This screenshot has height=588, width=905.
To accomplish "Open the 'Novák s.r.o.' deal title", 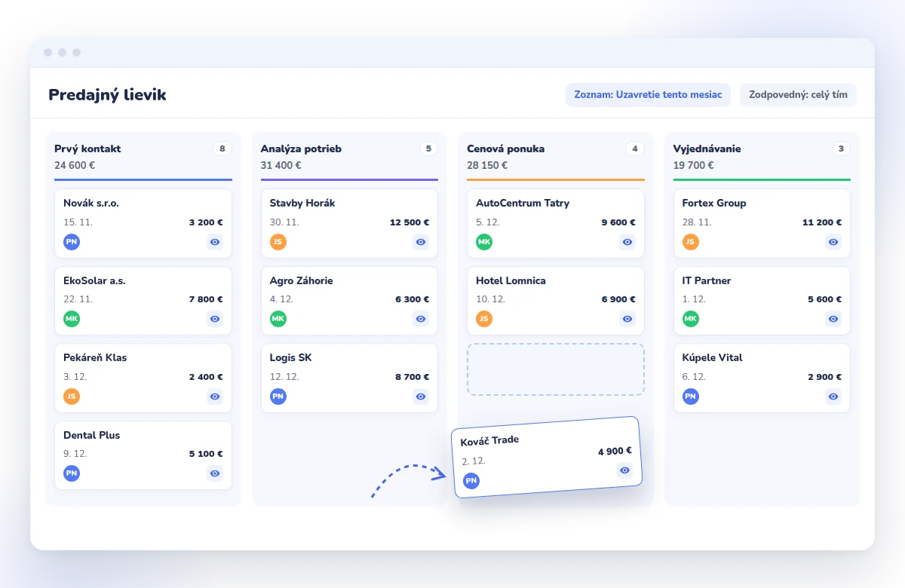I will tap(91, 203).
